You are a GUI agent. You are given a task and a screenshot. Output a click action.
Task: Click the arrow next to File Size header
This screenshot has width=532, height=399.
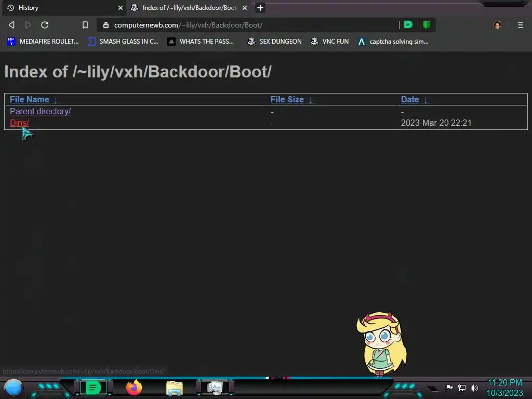[311, 100]
